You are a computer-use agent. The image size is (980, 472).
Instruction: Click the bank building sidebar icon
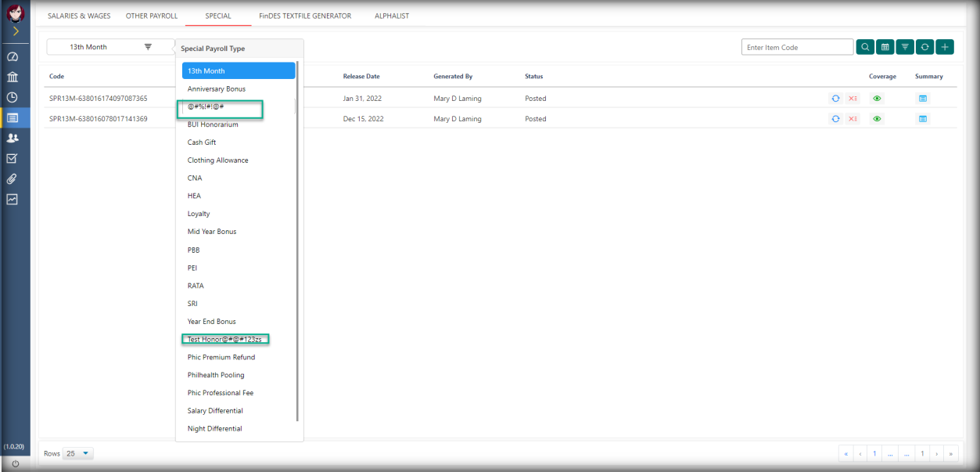click(x=13, y=77)
